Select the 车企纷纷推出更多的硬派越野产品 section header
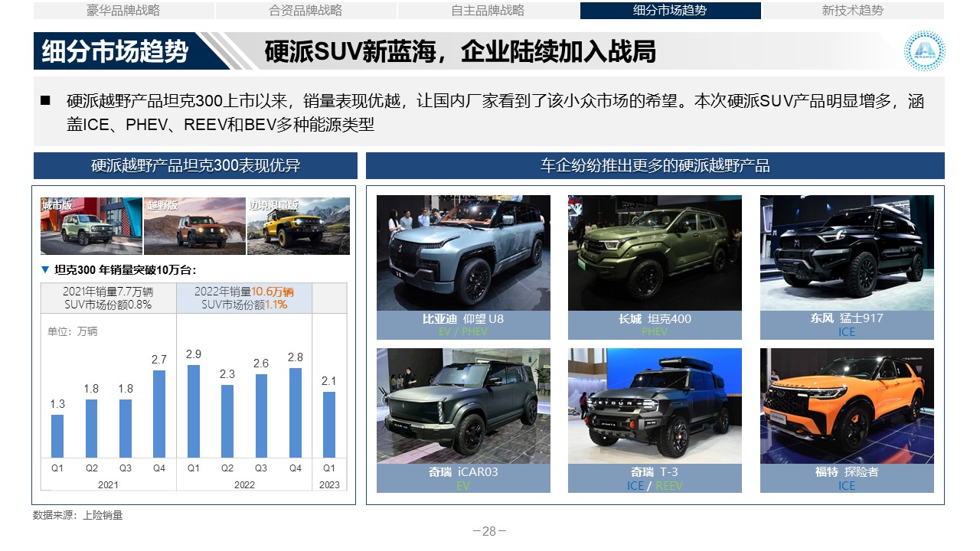 [655, 165]
